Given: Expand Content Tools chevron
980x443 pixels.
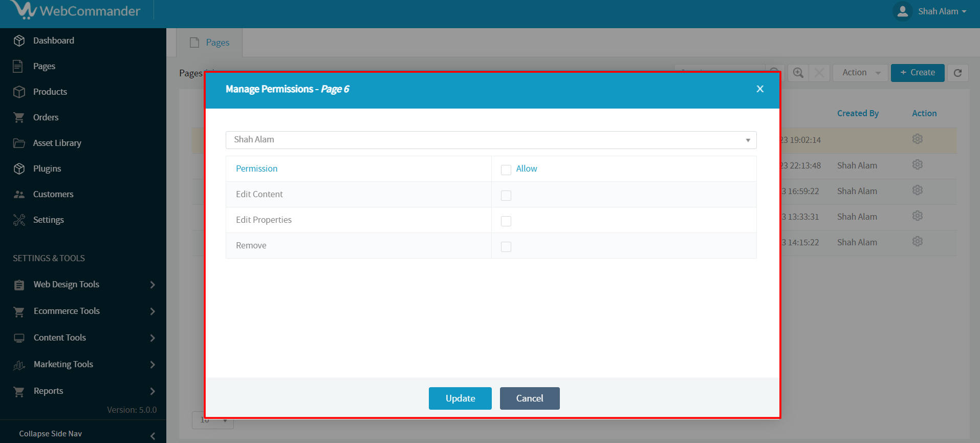Looking at the screenshot, I should click(153, 338).
